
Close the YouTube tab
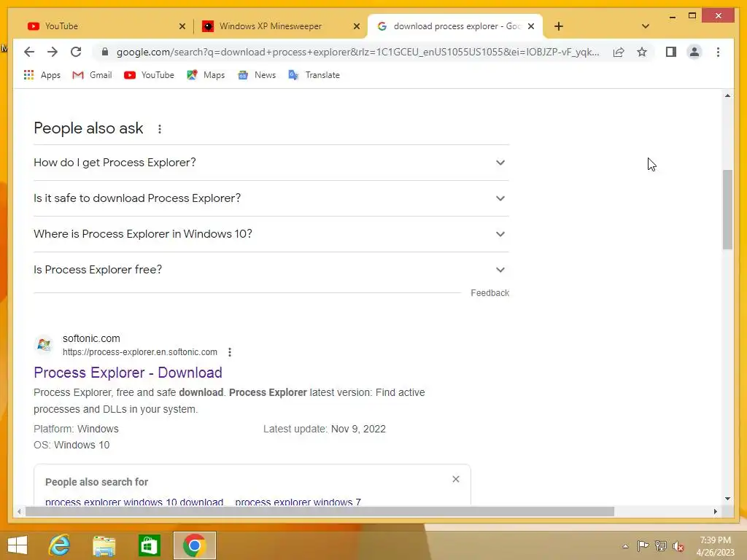click(182, 26)
